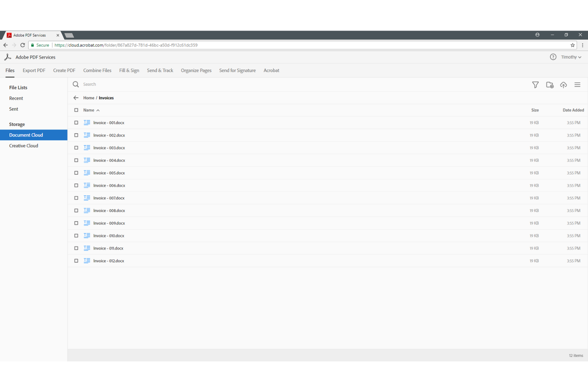The width and height of the screenshot is (588, 392).
Task: Select Creative Cloud in the Storage sidebar
Action: [23, 145]
